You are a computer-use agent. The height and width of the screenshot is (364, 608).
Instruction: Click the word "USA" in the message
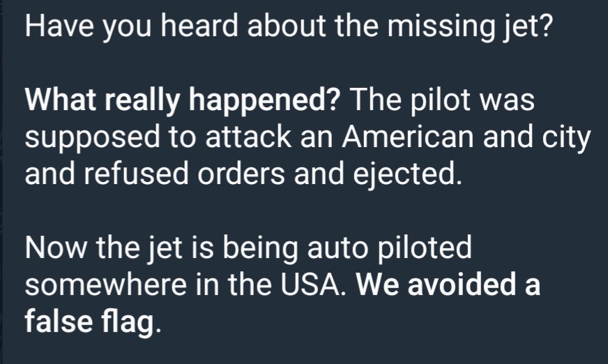tap(321, 285)
